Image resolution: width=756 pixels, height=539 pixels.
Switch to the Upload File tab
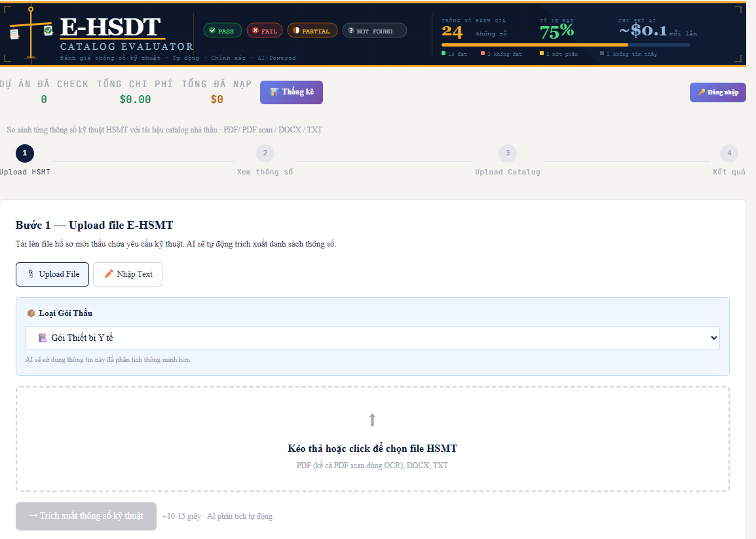click(x=52, y=274)
